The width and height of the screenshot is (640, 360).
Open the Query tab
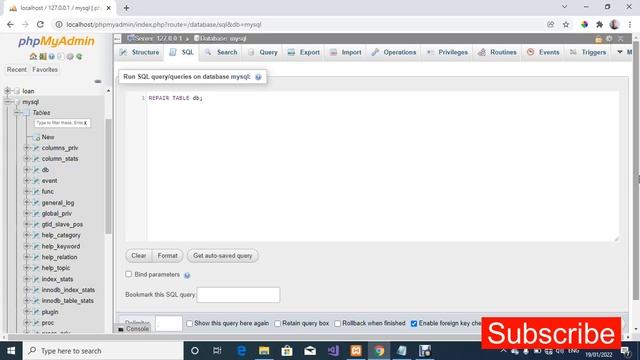pyautogui.click(x=263, y=52)
